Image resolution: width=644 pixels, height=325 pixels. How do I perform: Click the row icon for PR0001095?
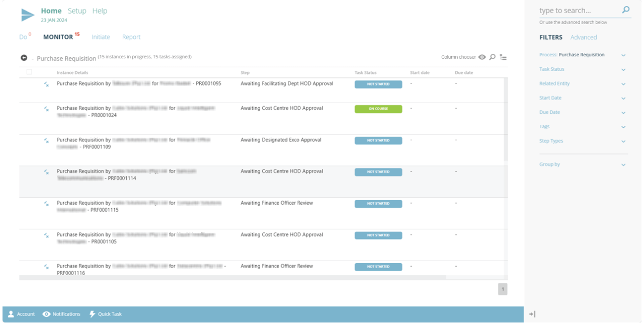pos(46,85)
